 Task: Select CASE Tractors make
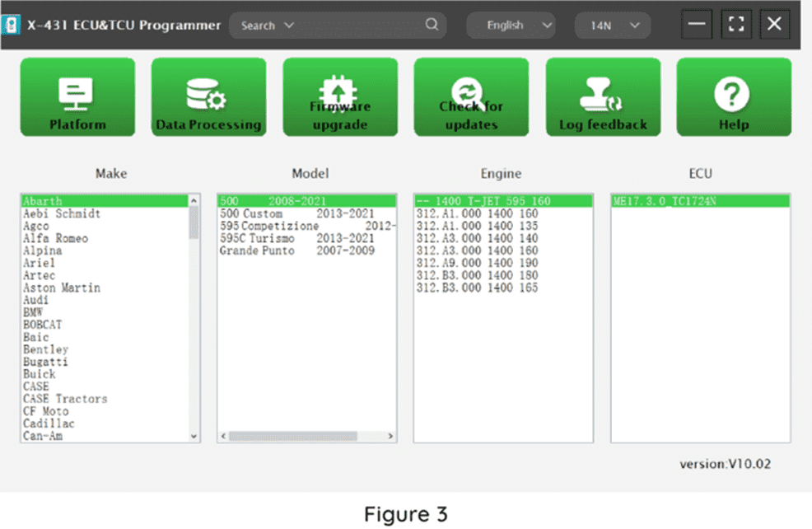pyautogui.click(x=105, y=399)
